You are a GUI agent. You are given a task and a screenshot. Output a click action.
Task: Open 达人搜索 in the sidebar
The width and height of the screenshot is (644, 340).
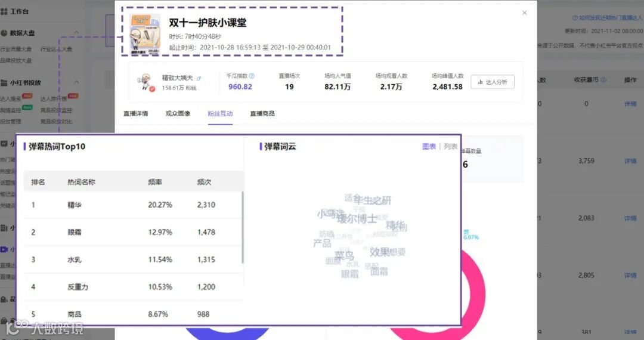tap(11, 98)
